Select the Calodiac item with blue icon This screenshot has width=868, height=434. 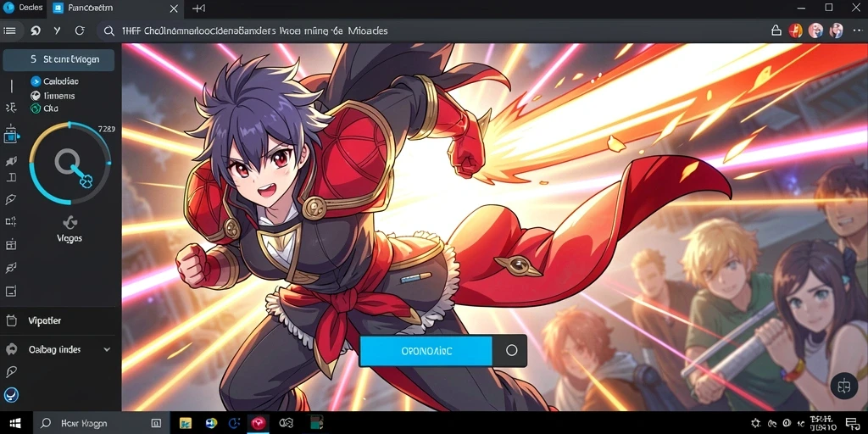coord(54,81)
